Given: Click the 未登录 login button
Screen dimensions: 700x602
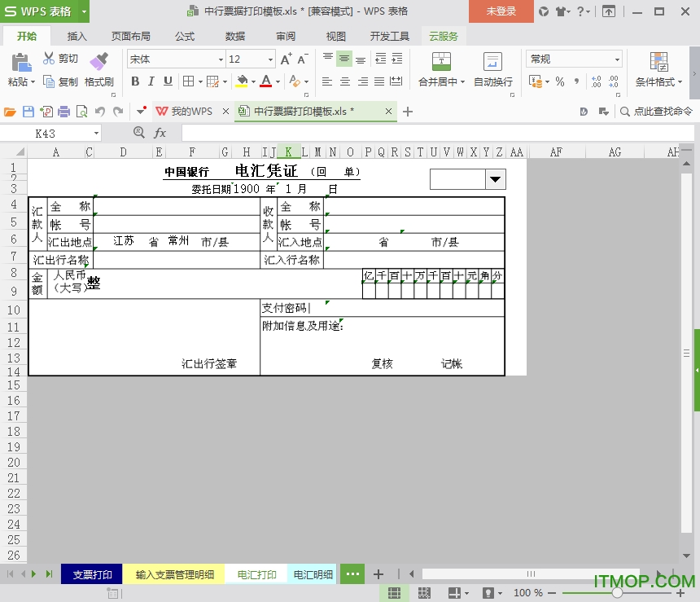Looking at the screenshot, I should point(501,11).
